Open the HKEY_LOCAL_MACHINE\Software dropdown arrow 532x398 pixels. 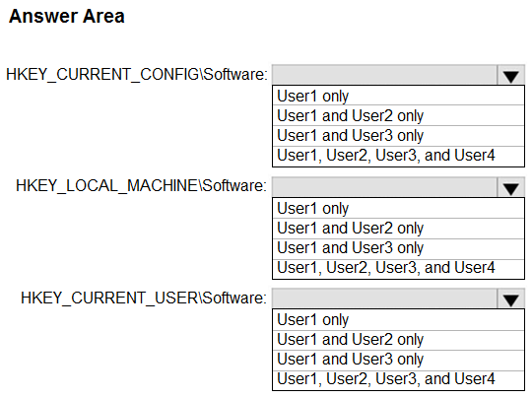pos(510,187)
